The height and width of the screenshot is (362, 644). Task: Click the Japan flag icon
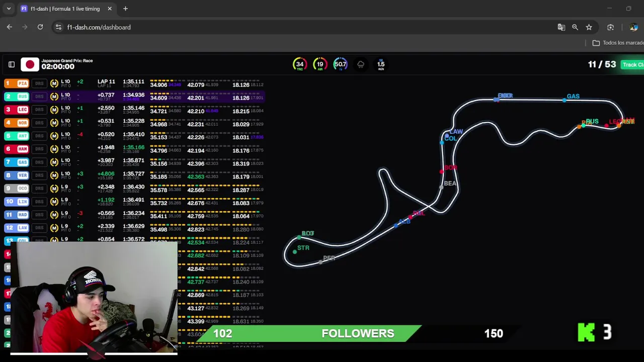[x=30, y=64]
